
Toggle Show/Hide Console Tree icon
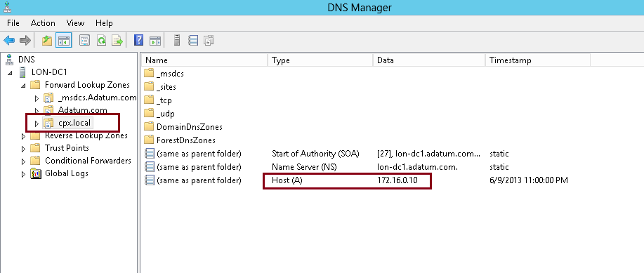[64, 40]
